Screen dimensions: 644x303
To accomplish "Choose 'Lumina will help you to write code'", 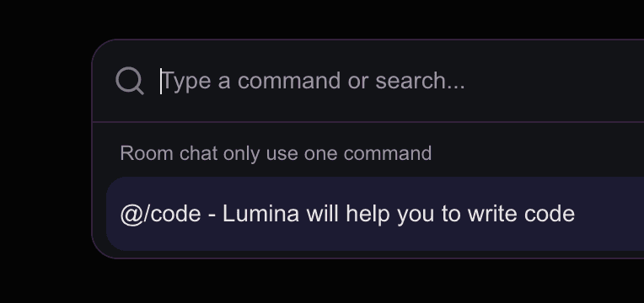I will [x=399, y=214].
